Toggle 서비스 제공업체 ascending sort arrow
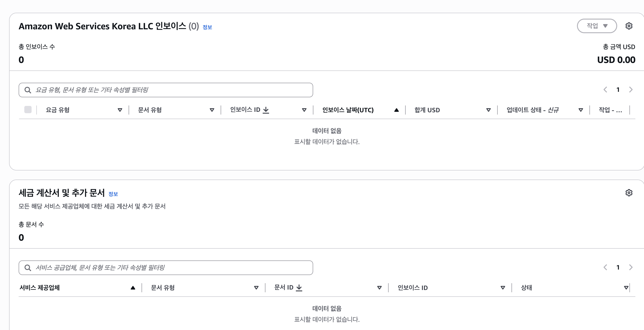The width and height of the screenshot is (644, 330). pyautogui.click(x=133, y=288)
